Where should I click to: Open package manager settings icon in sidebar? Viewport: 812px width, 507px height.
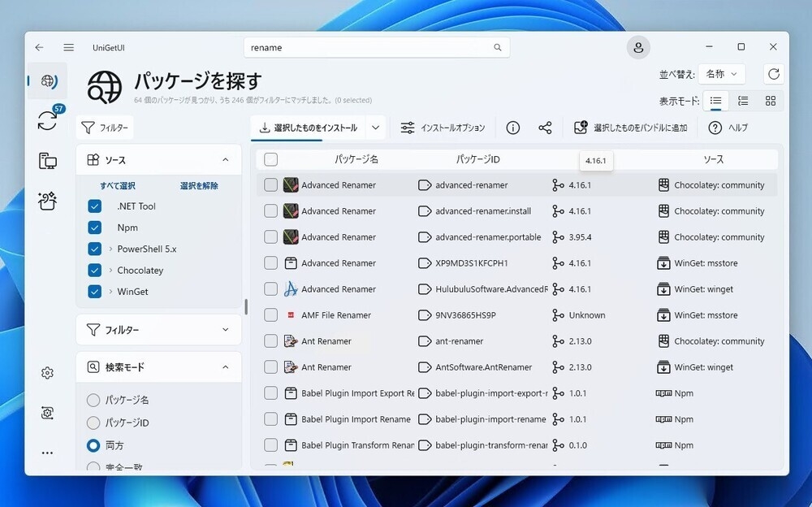[47, 413]
